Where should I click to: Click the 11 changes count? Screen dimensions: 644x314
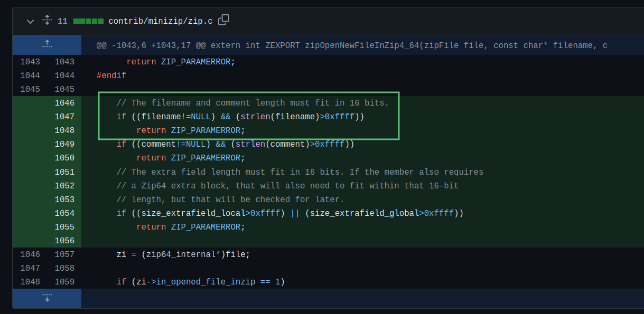point(62,21)
